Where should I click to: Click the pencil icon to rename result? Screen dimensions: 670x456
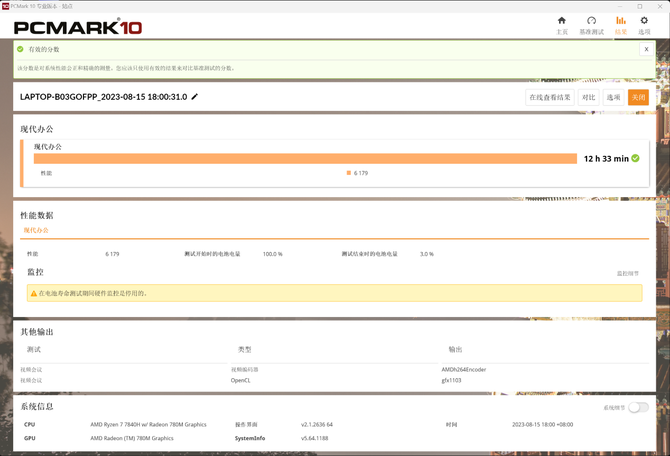click(x=194, y=97)
